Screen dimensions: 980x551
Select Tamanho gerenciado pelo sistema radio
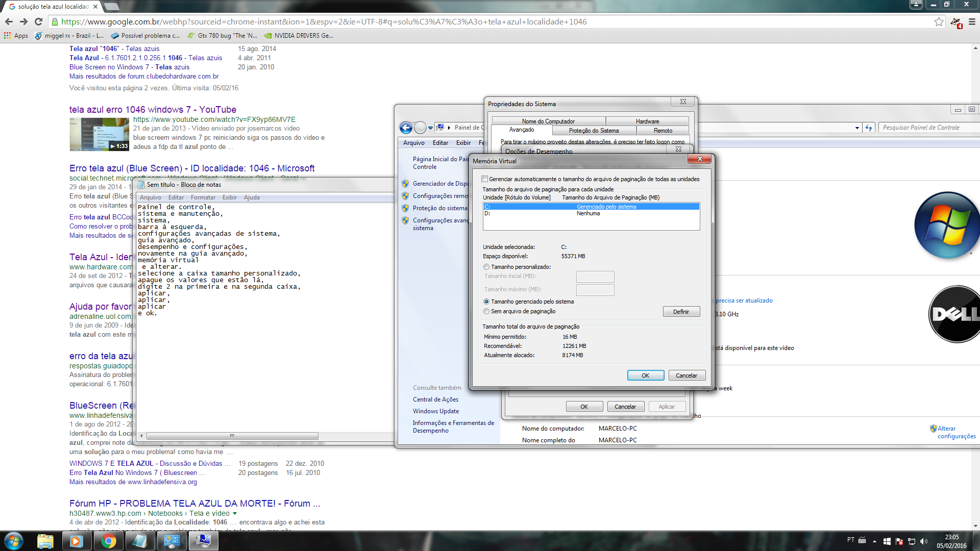486,302
